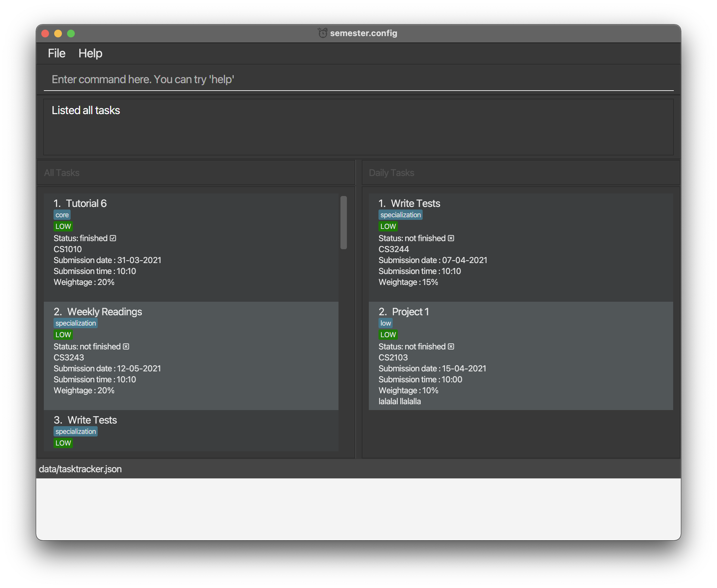Screen dimensions: 717x588
Task: Click Project 1 not finished cross icon
Action: click(451, 347)
